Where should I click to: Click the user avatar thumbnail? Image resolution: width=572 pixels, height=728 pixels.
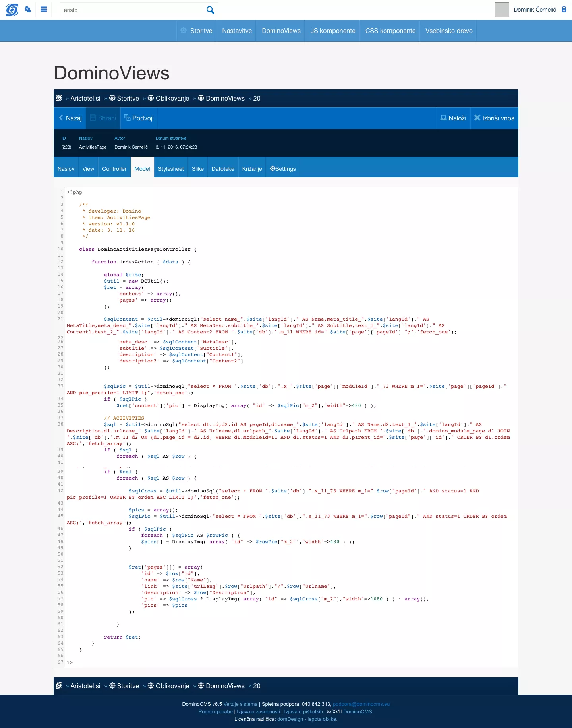(x=501, y=10)
